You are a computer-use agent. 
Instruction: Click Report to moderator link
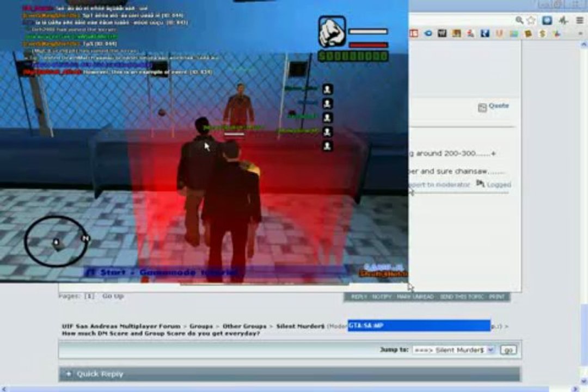439,185
